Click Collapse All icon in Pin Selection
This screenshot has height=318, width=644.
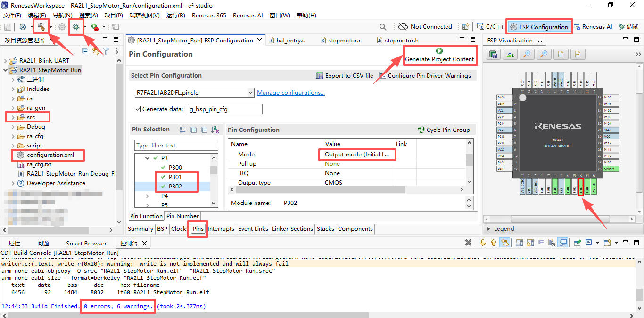(204, 130)
